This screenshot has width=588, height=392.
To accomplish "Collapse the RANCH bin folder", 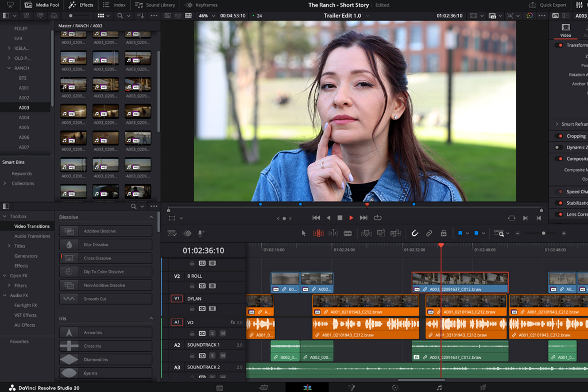I will click(9, 68).
